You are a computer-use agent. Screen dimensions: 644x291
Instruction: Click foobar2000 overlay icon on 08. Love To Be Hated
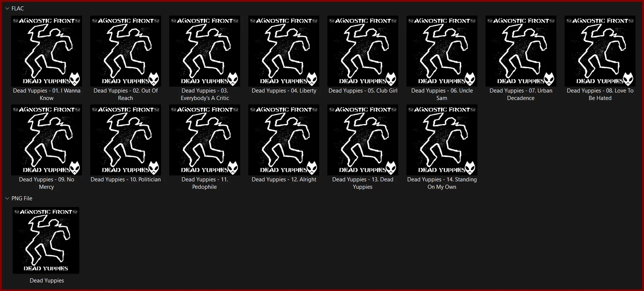click(x=628, y=79)
